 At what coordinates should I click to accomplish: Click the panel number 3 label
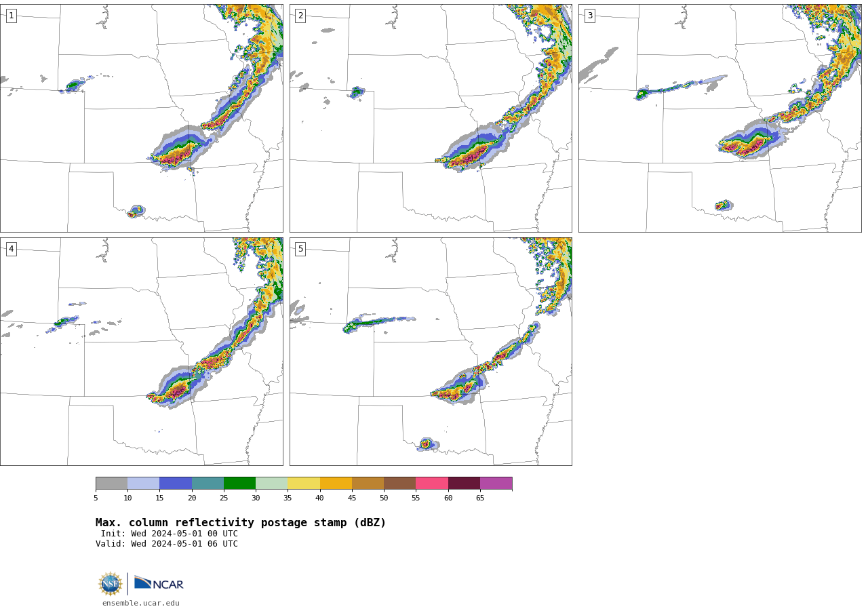click(589, 16)
